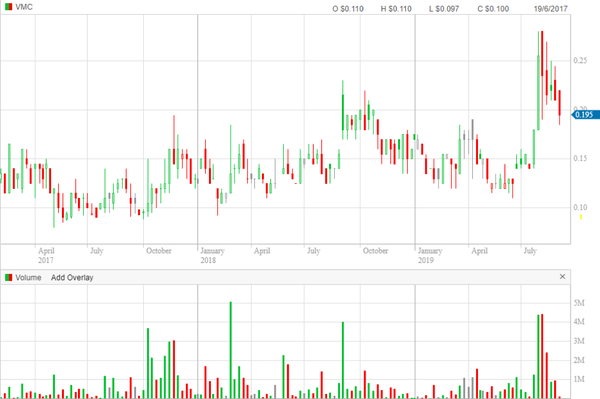Screen dimensions: 600x399
Task: Click the 1M volume axis label
Action: pos(579,379)
